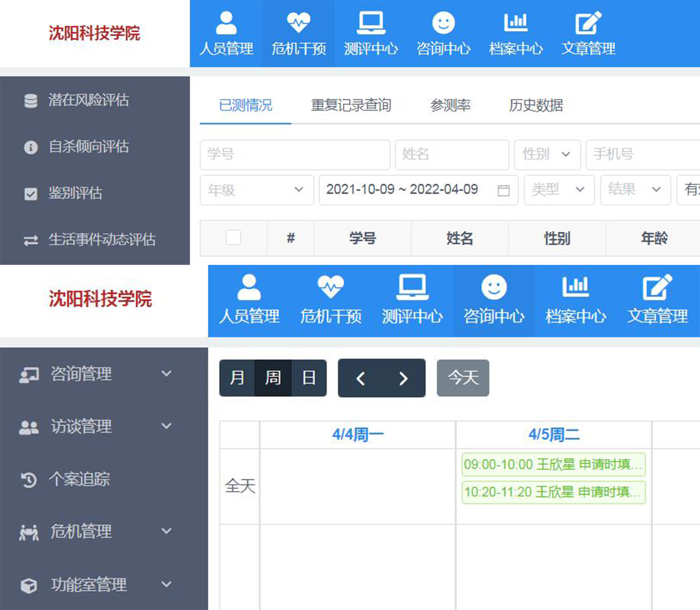This screenshot has height=610, width=700.
Task: Open the 年级 dropdown filter
Action: [x=257, y=190]
